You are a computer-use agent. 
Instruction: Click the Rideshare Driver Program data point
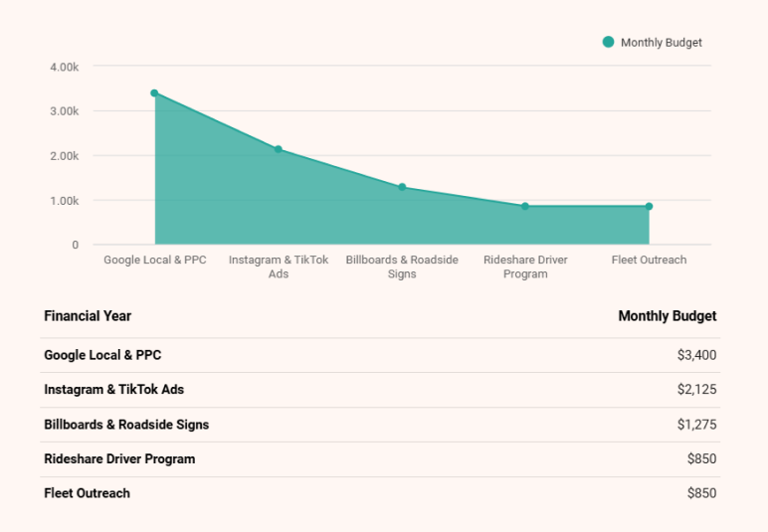[525, 206]
